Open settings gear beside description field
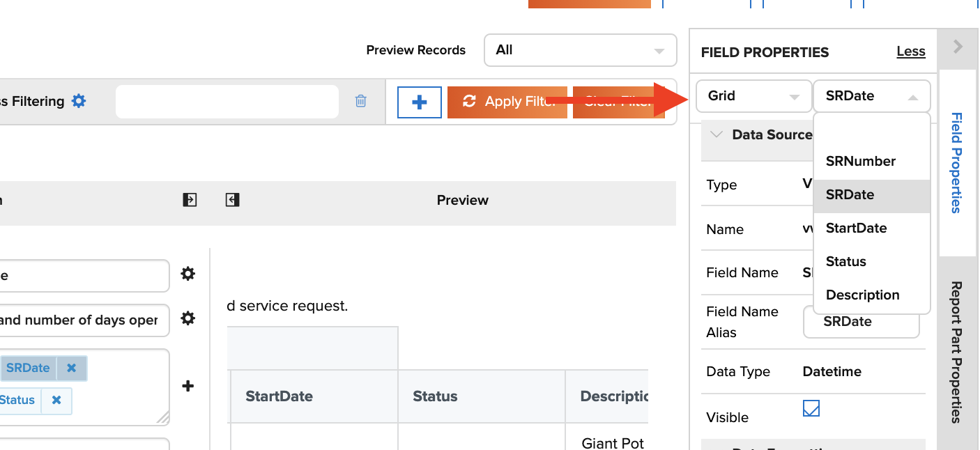 click(x=187, y=318)
